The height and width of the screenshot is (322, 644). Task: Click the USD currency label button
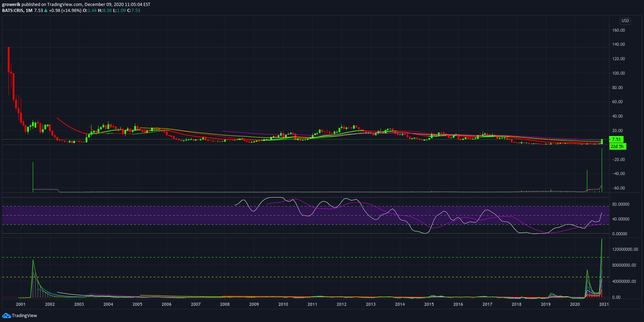point(625,21)
